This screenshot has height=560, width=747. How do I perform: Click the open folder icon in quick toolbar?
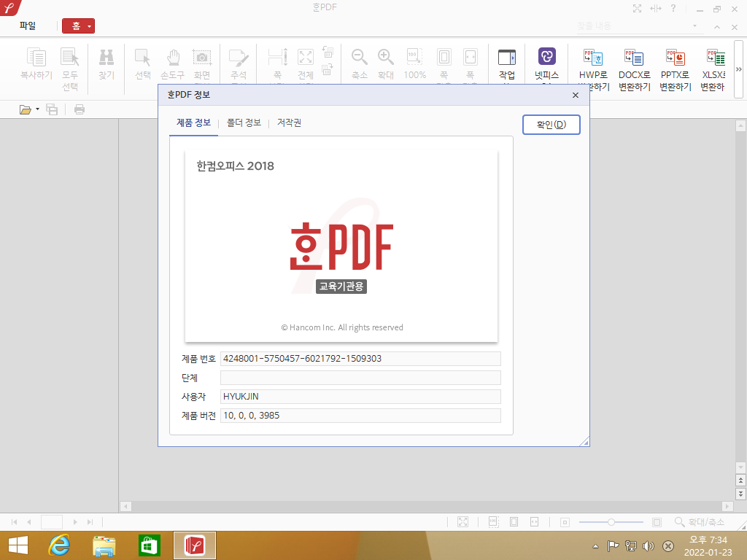26,110
